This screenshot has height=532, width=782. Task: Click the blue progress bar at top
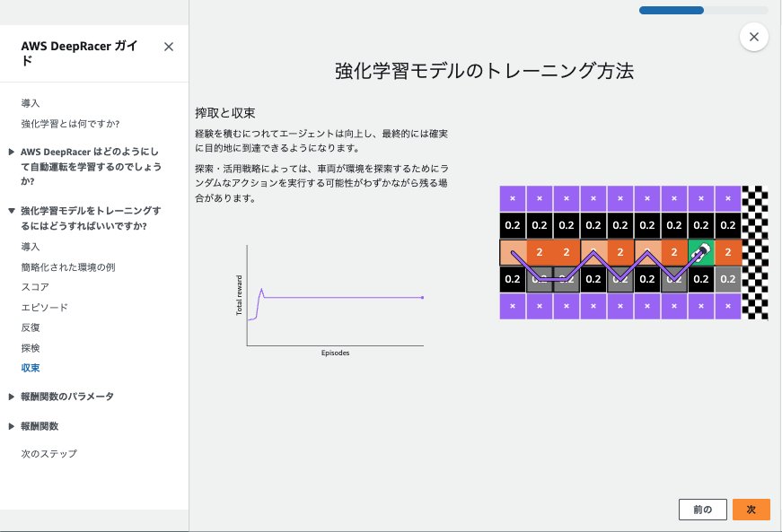tap(672, 10)
